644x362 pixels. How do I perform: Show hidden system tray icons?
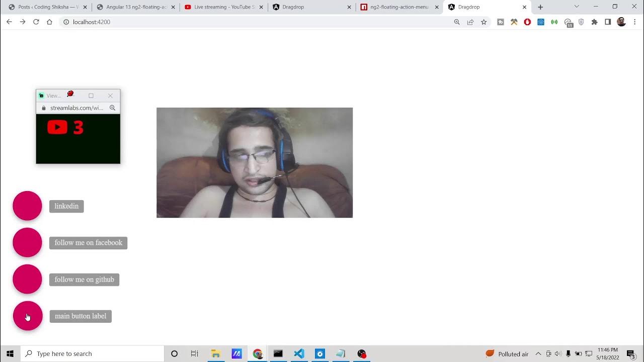point(538,354)
